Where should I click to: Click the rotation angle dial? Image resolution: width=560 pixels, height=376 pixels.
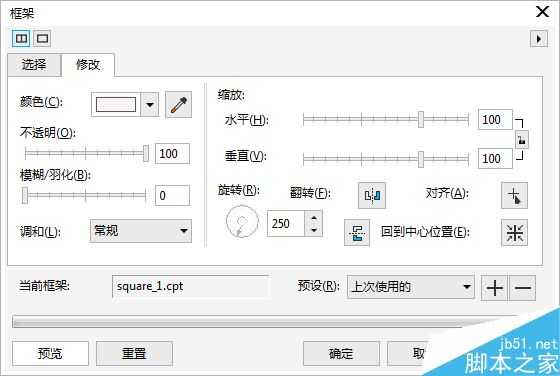242,221
